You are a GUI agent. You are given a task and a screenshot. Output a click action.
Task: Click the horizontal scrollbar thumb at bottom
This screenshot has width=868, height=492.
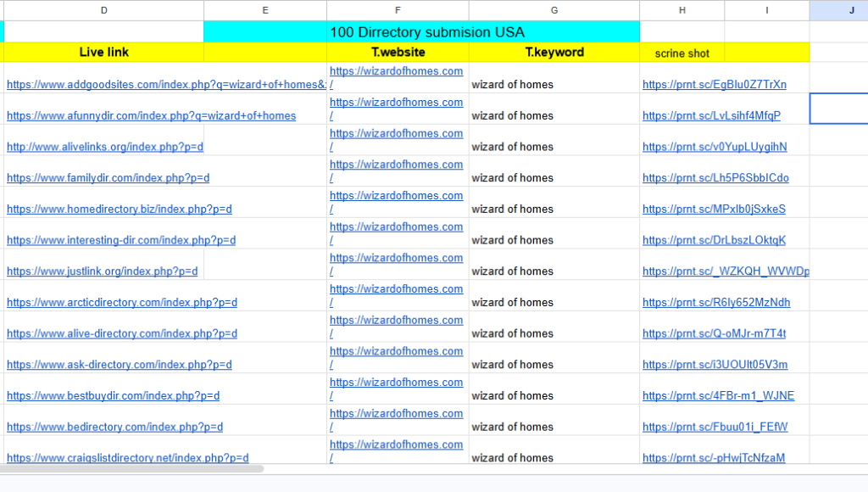coord(131,468)
